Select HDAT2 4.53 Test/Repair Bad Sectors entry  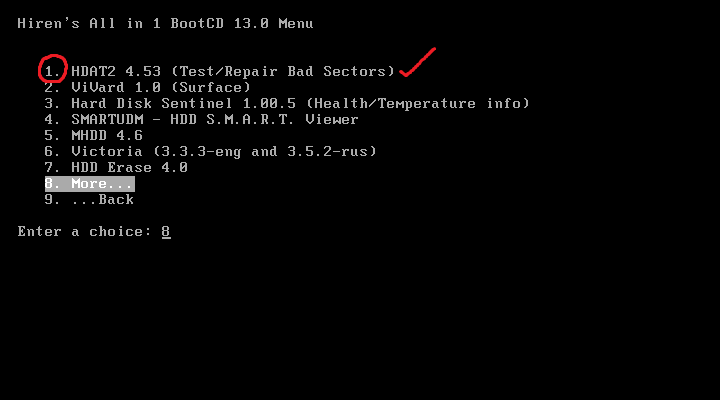232,72
